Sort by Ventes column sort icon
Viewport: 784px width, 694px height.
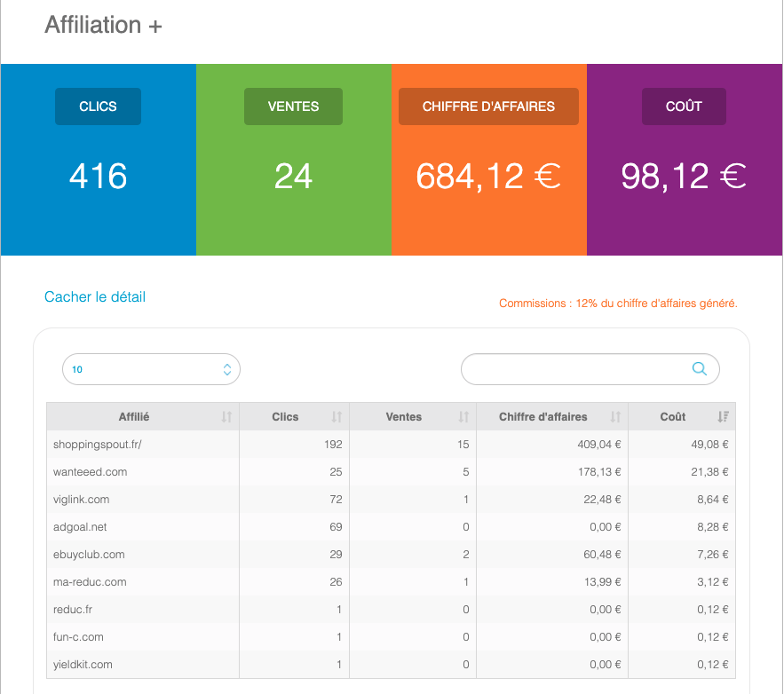click(463, 417)
